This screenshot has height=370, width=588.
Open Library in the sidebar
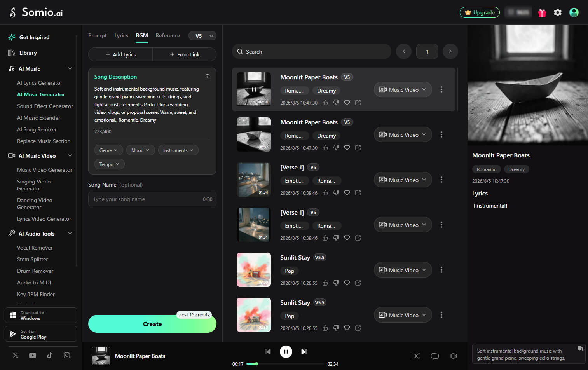[x=28, y=53]
